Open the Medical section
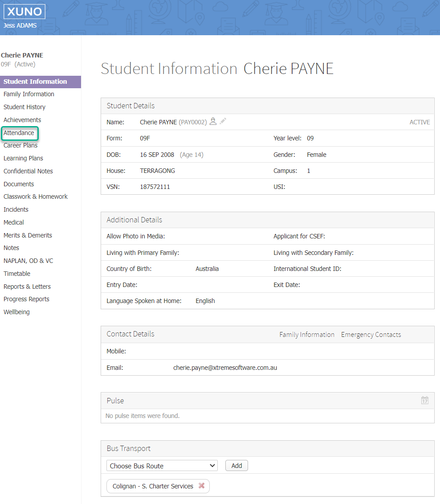This screenshot has height=504, width=440. pos(14,222)
